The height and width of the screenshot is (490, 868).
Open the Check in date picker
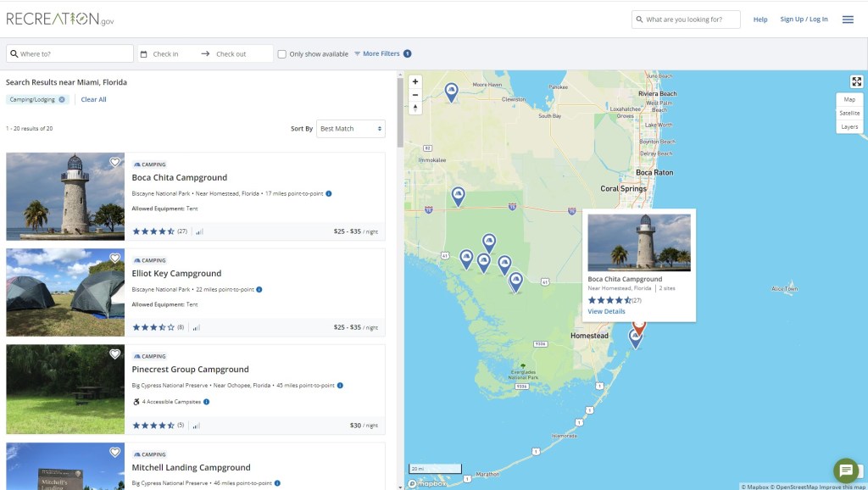click(166, 54)
